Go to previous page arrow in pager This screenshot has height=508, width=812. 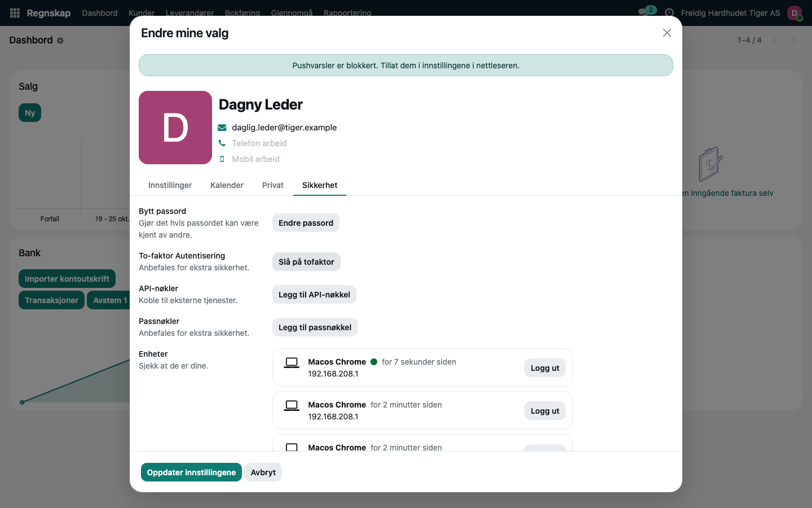[775, 40]
